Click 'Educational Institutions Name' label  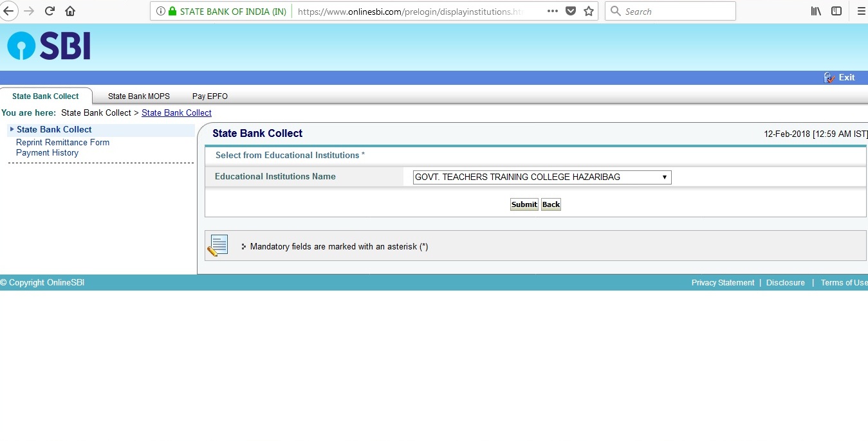coord(275,176)
